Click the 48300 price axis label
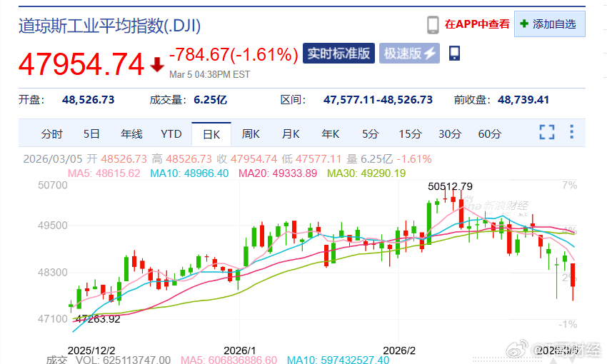The image size is (607, 364). [53, 273]
